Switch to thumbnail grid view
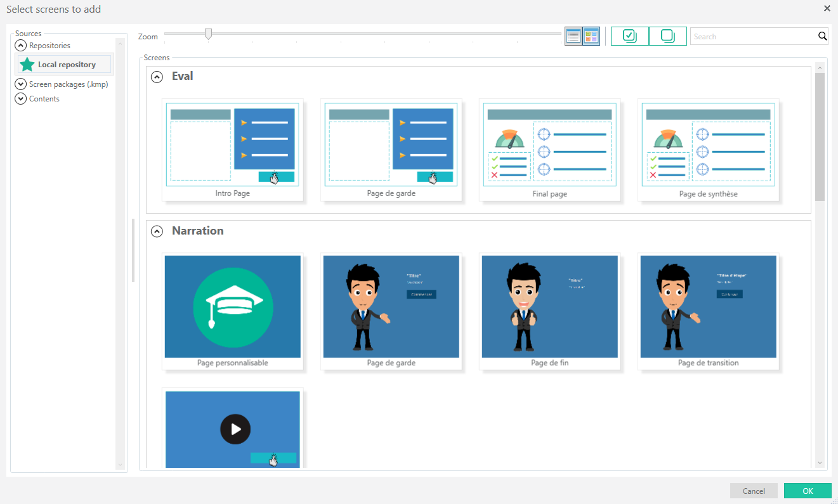838x504 pixels. (591, 36)
